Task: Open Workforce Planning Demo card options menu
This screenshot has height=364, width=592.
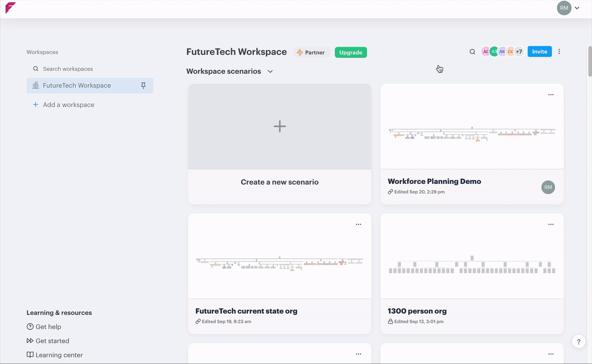Action: 551,95
